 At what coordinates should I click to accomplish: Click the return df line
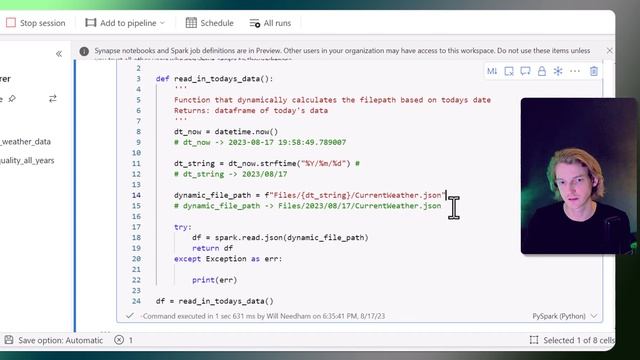click(x=212, y=248)
